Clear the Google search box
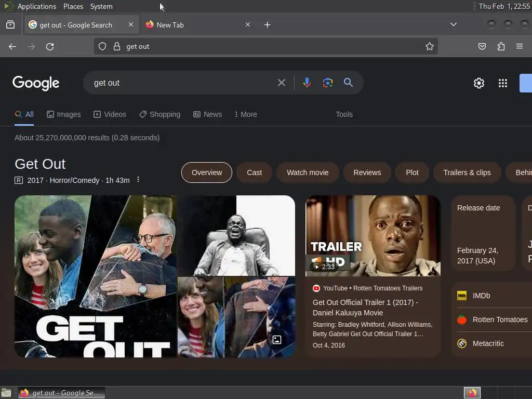The image size is (532, 399). 281,83
